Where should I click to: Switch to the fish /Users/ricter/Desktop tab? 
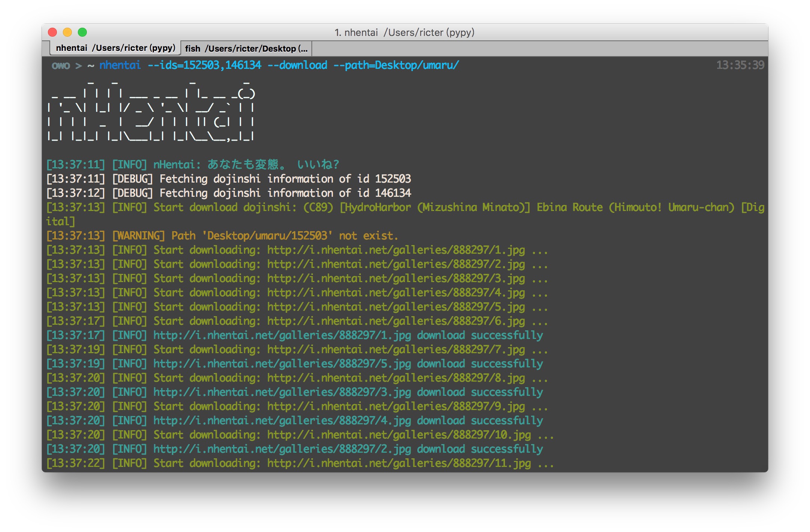click(246, 49)
